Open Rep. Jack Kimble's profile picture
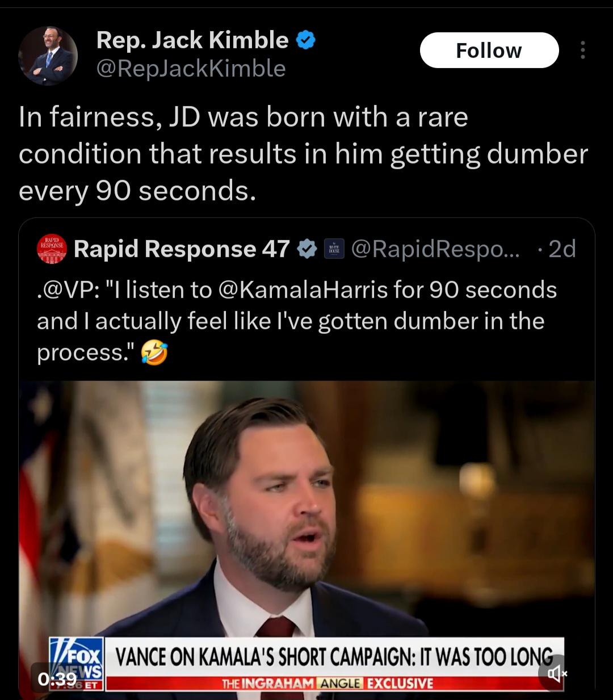This screenshot has width=613, height=700. coord(48,56)
